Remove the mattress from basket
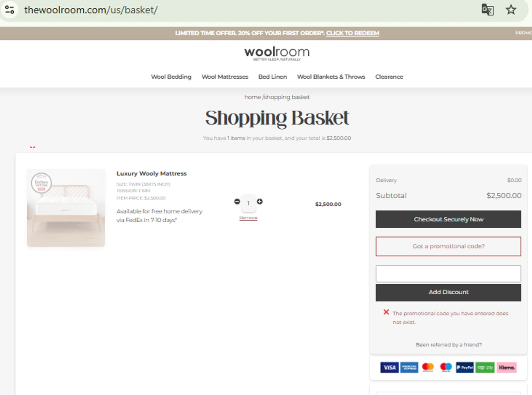The image size is (532, 395). (248, 218)
